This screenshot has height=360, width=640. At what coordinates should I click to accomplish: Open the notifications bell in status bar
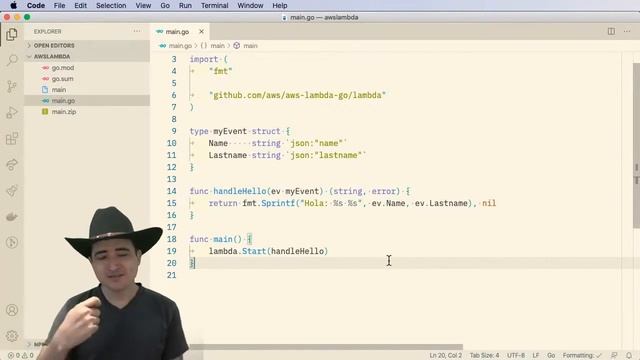click(629, 356)
